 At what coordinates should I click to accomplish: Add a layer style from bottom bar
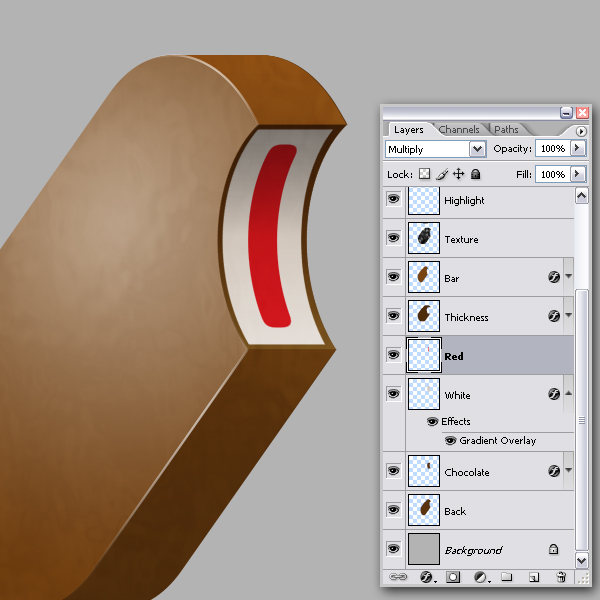coord(426,577)
